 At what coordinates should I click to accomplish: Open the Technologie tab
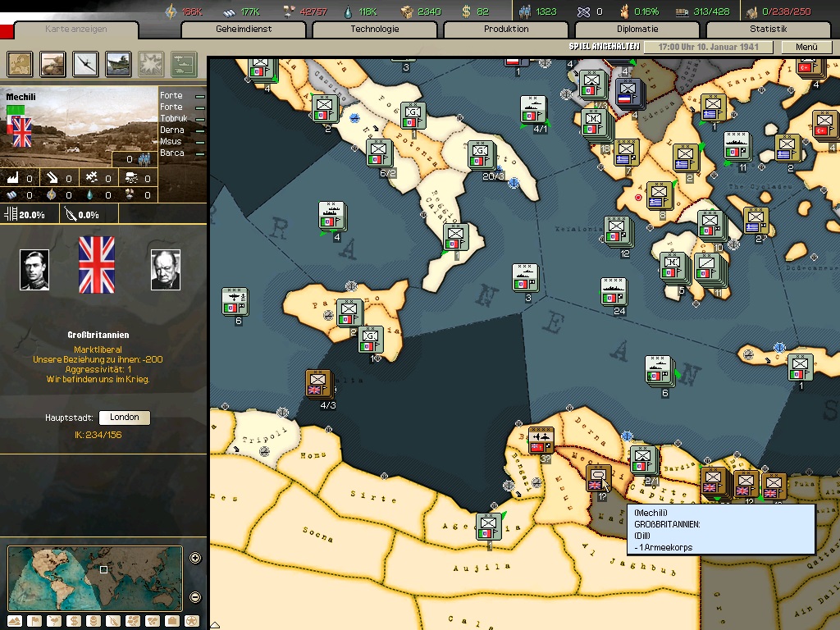pos(375,30)
